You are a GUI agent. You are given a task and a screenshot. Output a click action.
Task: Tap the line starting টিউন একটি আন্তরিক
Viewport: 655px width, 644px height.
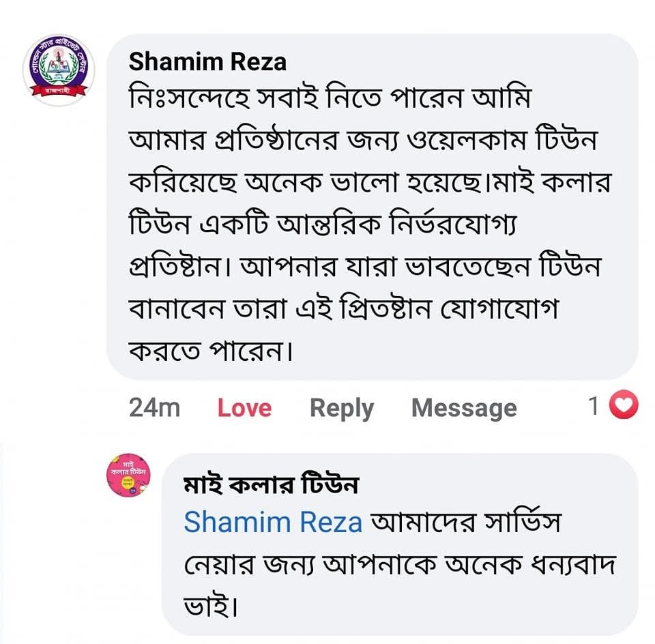coord(323,226)
